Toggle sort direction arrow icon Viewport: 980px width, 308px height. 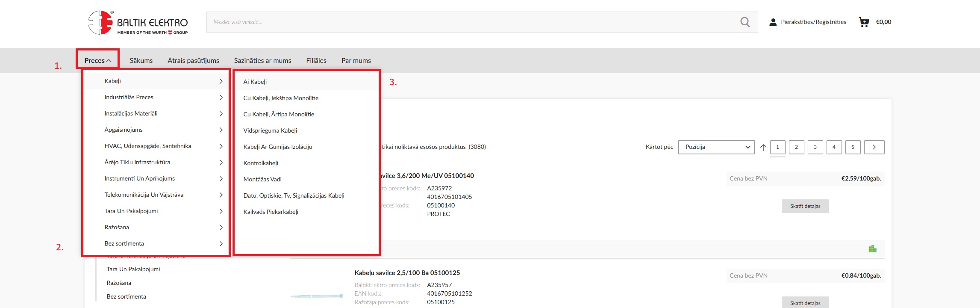point(763,147)
